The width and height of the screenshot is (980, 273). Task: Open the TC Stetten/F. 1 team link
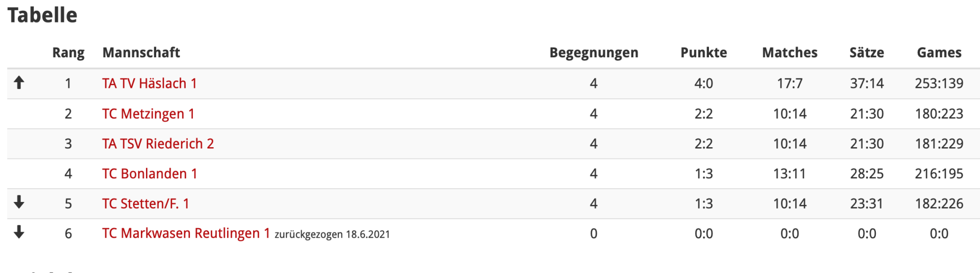(x=145, y=203)
